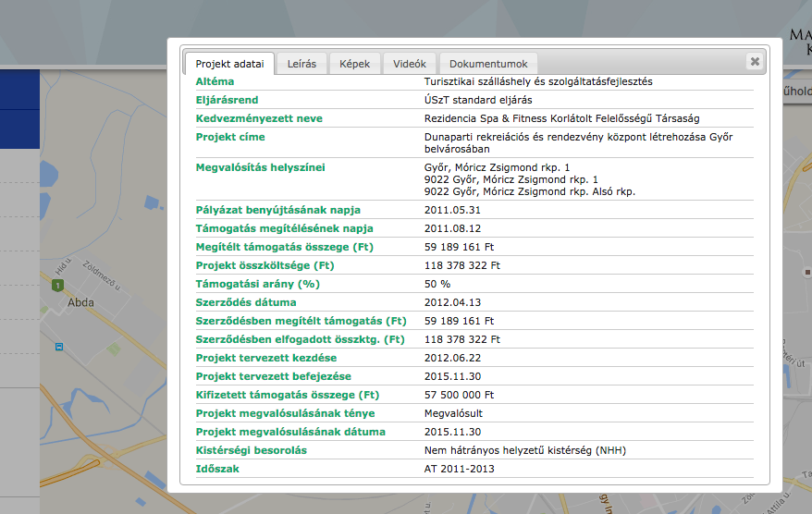
Task: Show the Videók tab
Action: coord(409,64)
